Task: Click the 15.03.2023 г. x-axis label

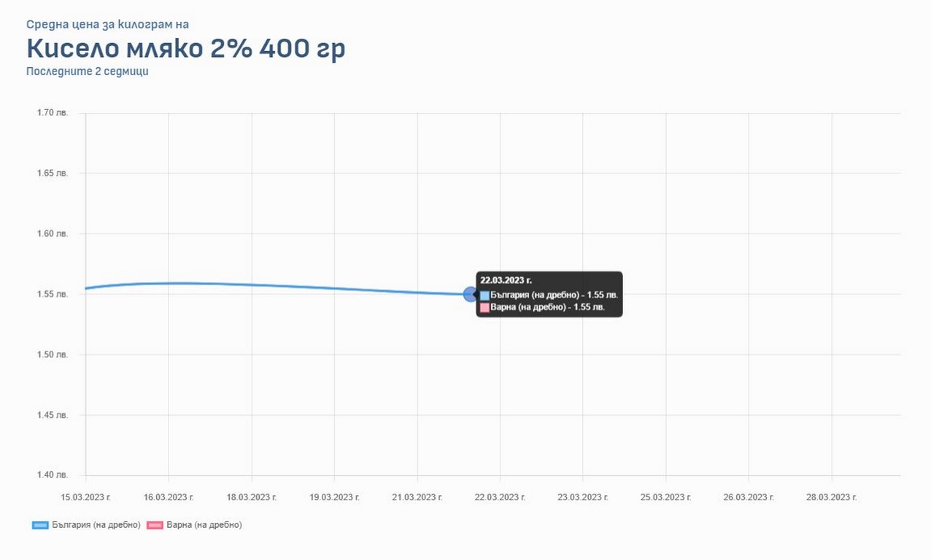Action: [x=85, y=497]
